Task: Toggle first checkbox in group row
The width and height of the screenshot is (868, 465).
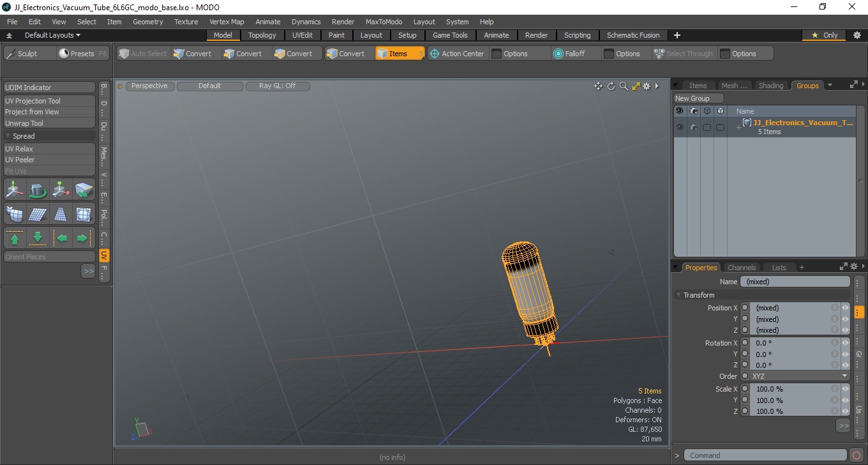Action: point(707,128)
